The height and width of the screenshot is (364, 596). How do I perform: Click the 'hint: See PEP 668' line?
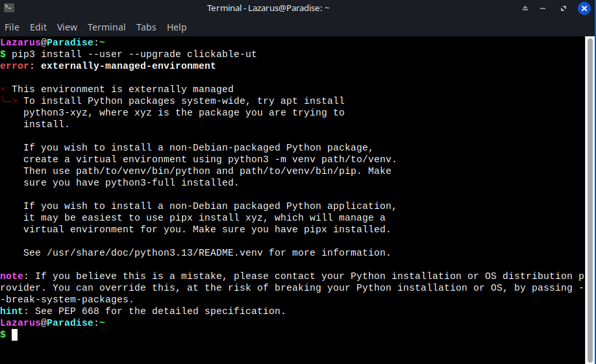click(x=143, y=311)
